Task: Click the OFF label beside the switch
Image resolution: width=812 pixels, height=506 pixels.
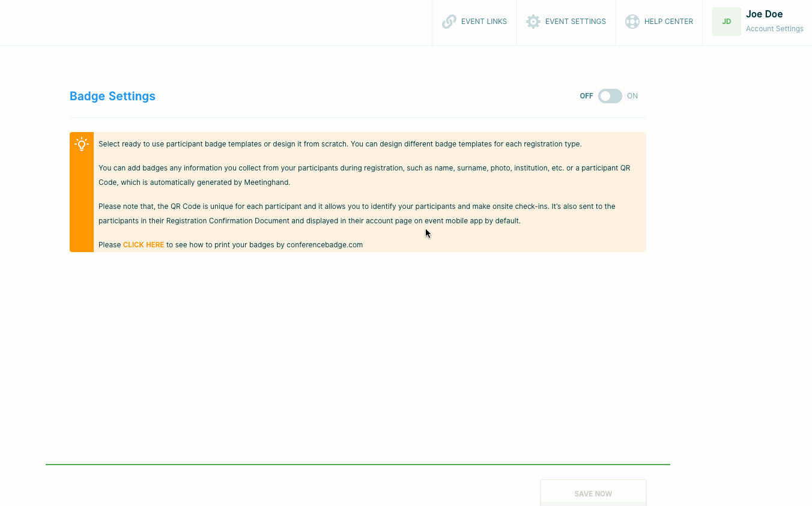Action: pyautogui.click(x=586, y=96)
